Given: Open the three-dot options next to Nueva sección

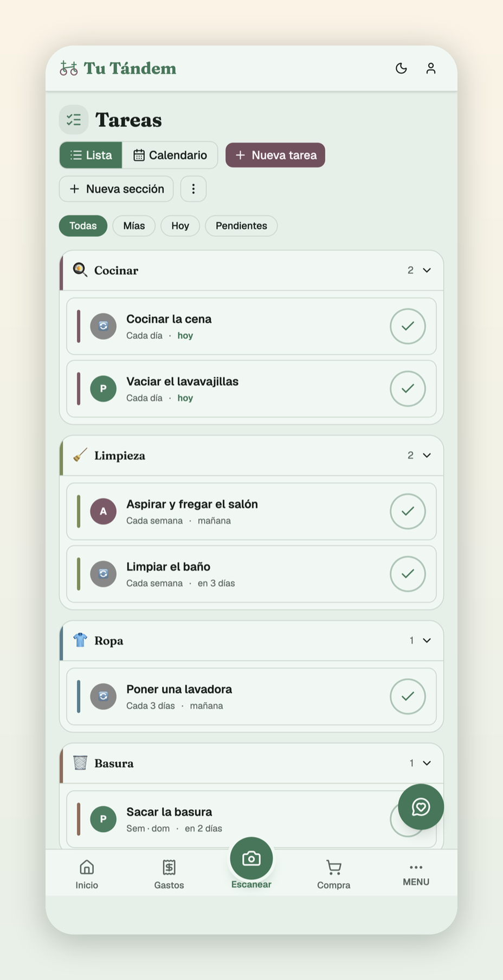Looking at the screenshot, I should (x=194, y=189).
